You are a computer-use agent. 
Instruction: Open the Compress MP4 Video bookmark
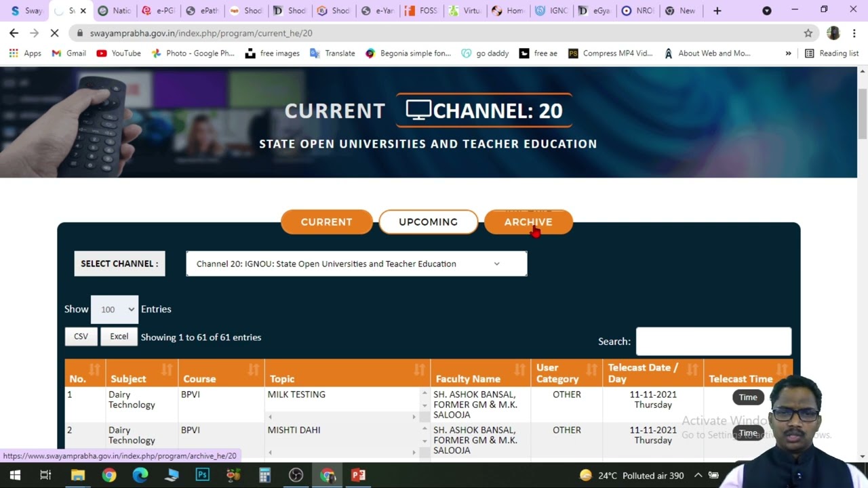610,53
